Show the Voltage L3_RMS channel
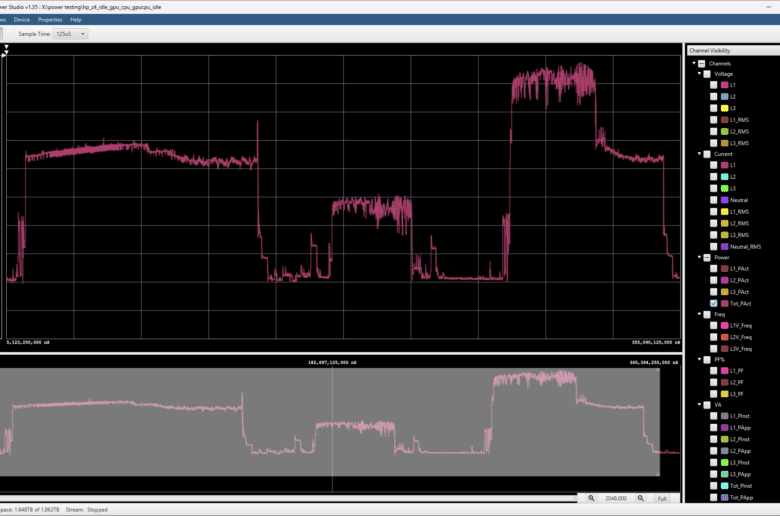 714,143
